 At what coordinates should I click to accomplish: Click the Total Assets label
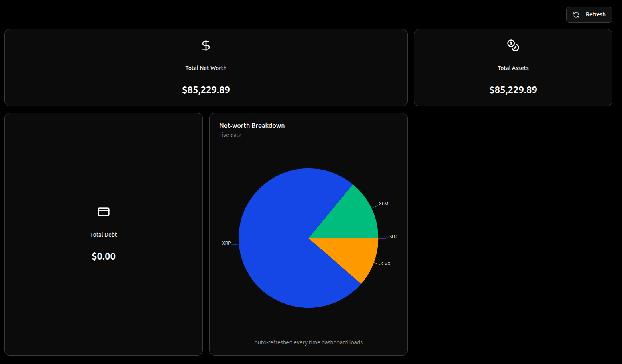[x=513, y=68]
